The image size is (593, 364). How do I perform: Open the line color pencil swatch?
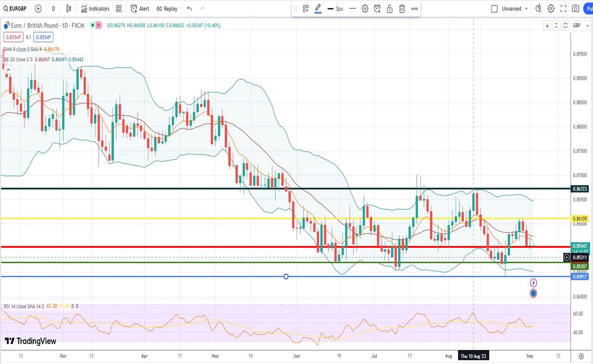tap(318, 8)
